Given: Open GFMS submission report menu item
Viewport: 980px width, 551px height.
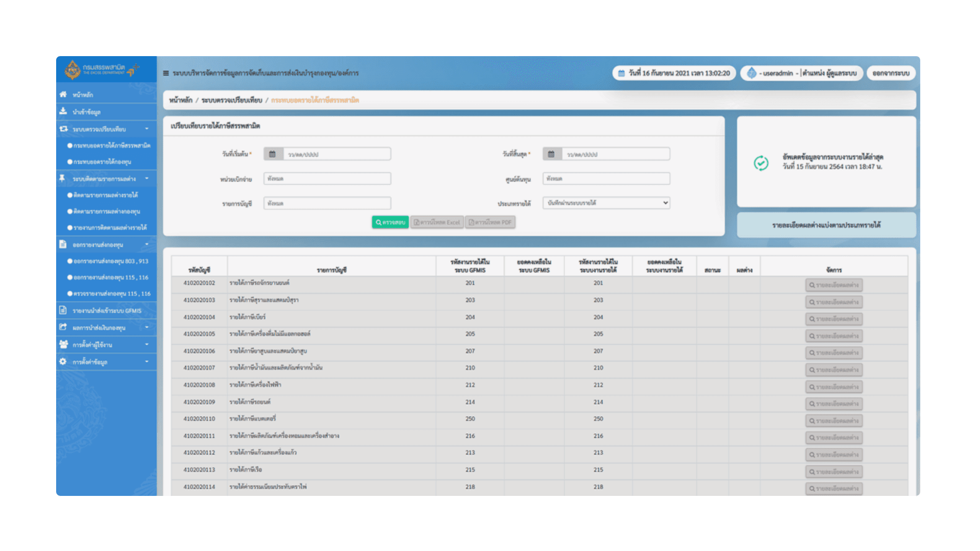Looking at the screenshot, I should coord(107,311).
